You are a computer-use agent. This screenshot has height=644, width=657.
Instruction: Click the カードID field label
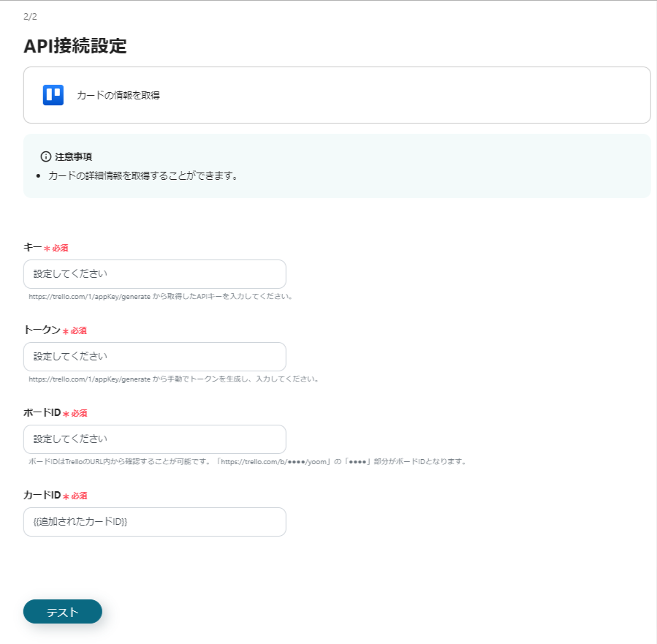42,495
